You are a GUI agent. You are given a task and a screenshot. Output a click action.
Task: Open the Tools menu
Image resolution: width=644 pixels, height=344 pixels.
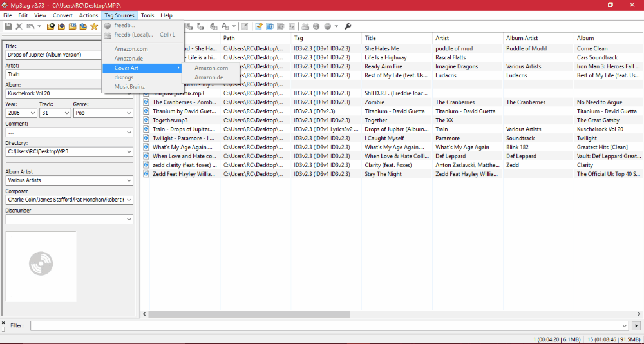147,15
